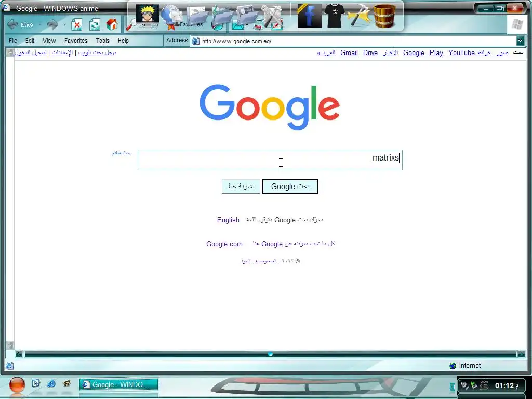The height and width of the screenshot is (399, 532).
Task: Click the Google search (بحث Google) button
Action: (290, 187)
